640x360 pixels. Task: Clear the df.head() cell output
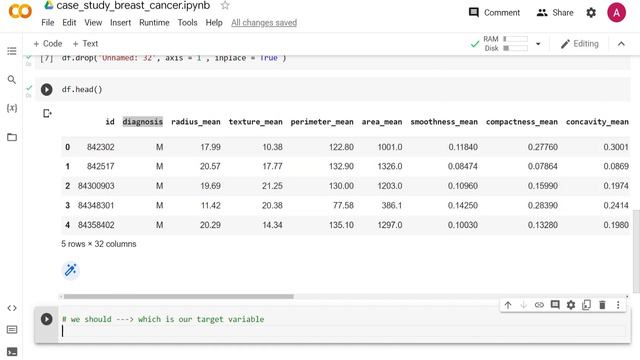47,113
